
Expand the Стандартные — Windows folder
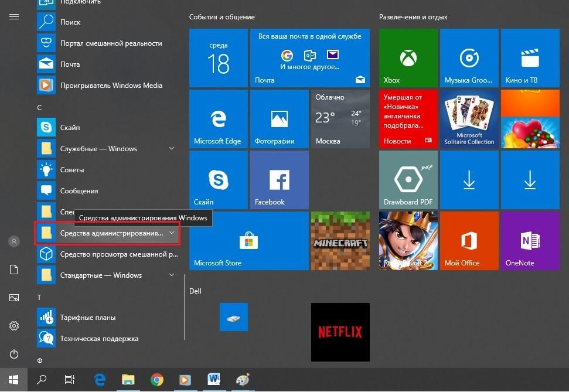107,275
